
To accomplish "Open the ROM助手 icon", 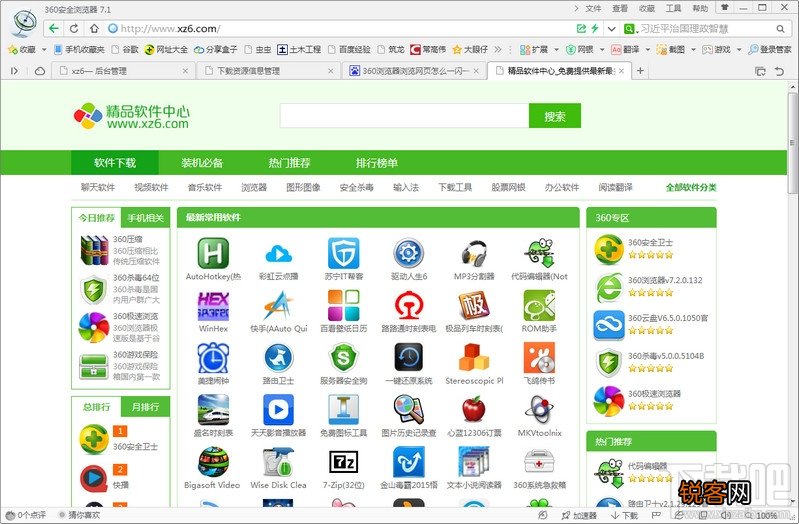I will pyautogui.click(x=539, y=305).
